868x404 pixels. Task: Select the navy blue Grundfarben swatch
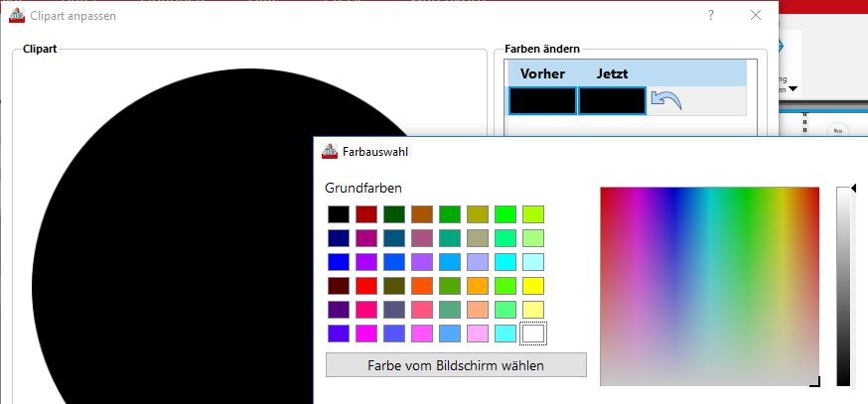click(x=339, y=238)
